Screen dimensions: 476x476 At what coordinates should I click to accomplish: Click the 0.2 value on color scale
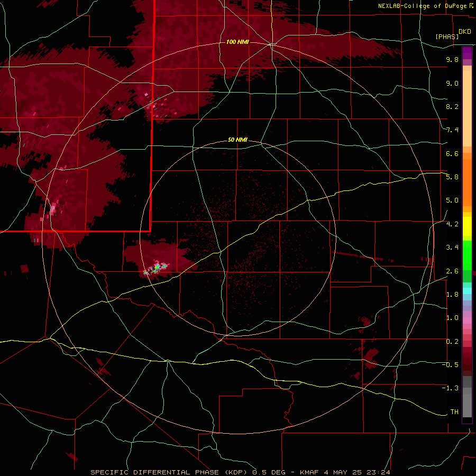click(452, 342)
